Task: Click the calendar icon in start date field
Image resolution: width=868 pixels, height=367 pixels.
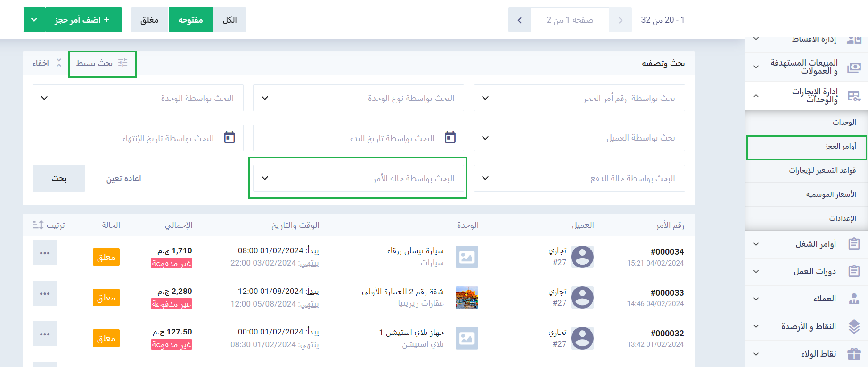Action: pyautogui.click(x=450, y=137)
